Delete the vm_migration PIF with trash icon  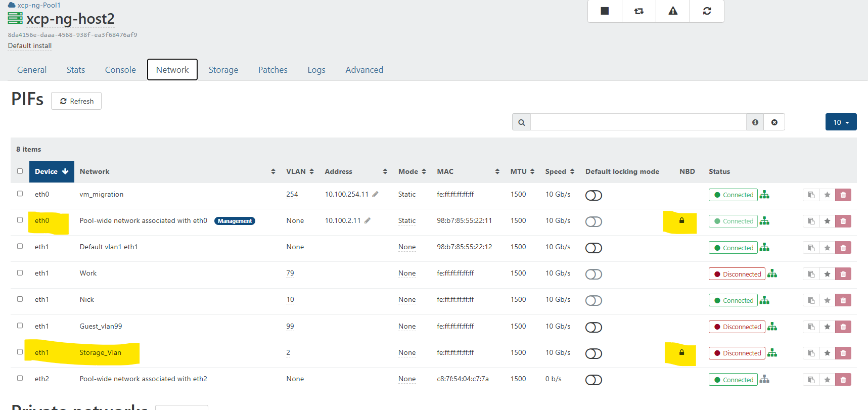[843, 195]
